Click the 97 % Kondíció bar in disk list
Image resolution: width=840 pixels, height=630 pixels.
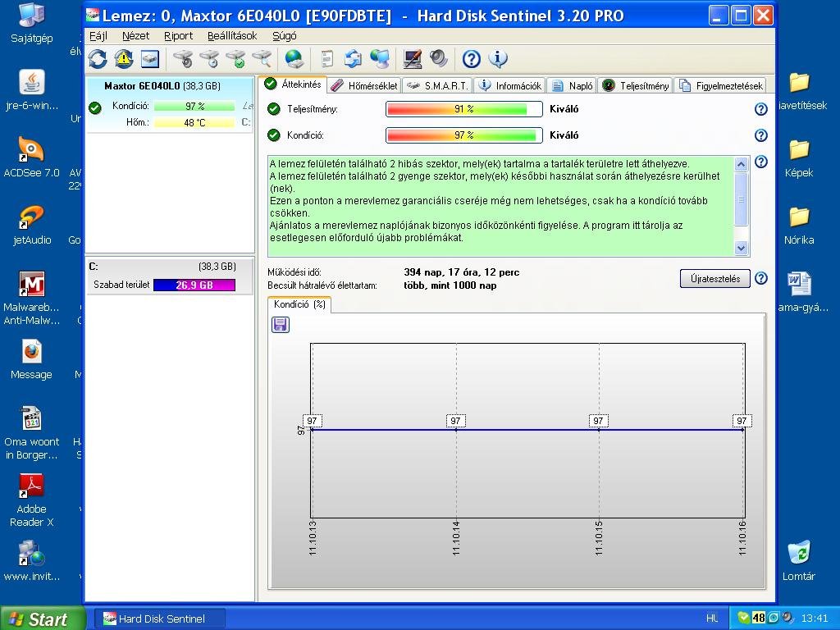point(194,107)
